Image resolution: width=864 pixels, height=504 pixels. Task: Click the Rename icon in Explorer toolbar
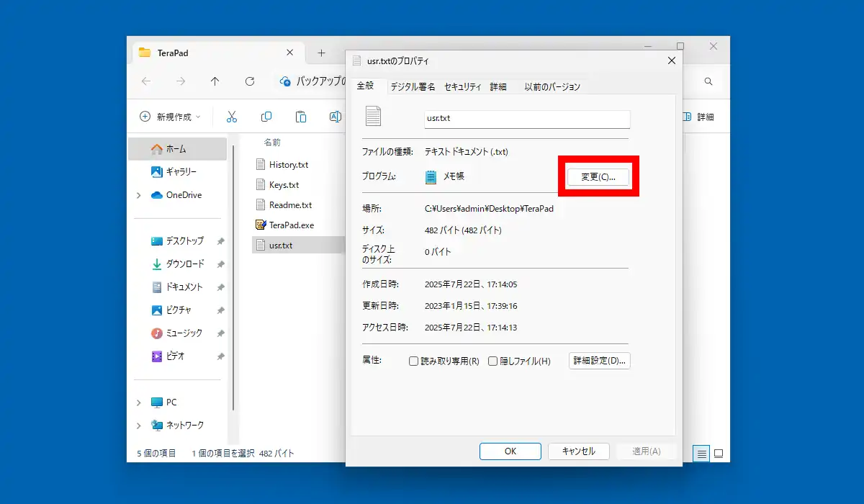point(336,117)
